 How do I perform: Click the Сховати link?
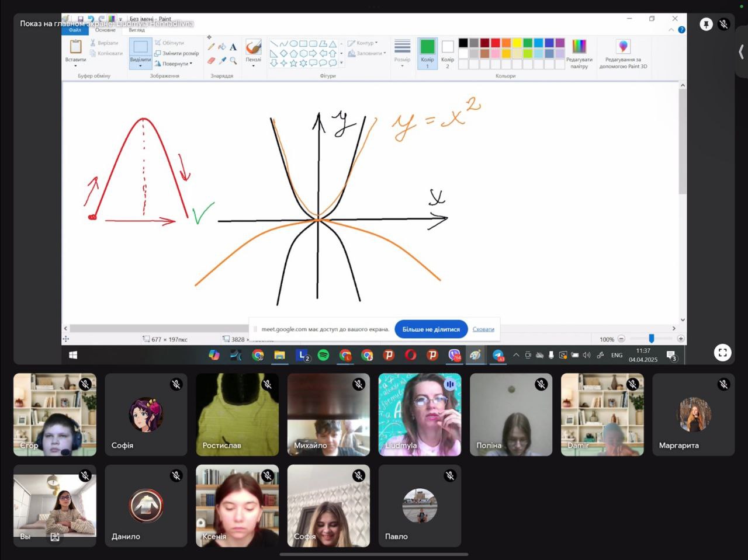click(x=483, y=329)
